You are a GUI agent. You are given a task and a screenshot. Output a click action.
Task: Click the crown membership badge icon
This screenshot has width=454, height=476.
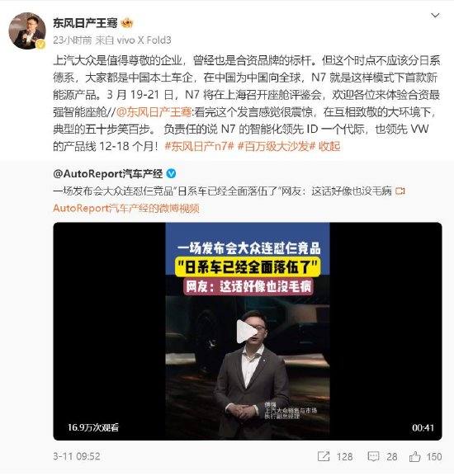[127, 23]
